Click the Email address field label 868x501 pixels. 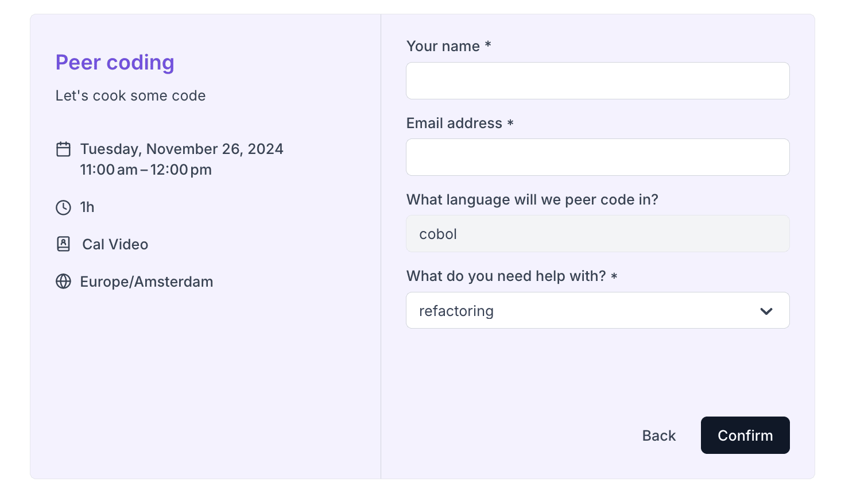point(454,123)
